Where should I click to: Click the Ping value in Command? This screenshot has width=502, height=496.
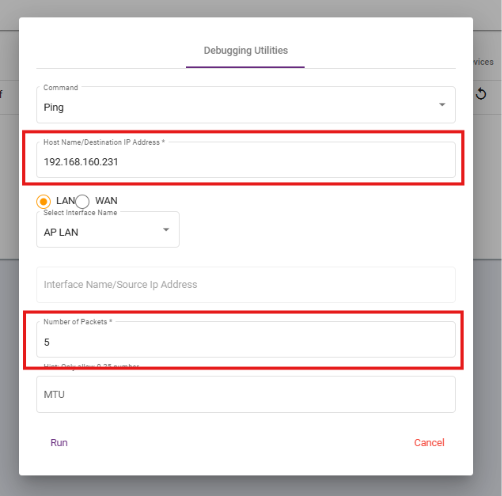pos(54,107)
